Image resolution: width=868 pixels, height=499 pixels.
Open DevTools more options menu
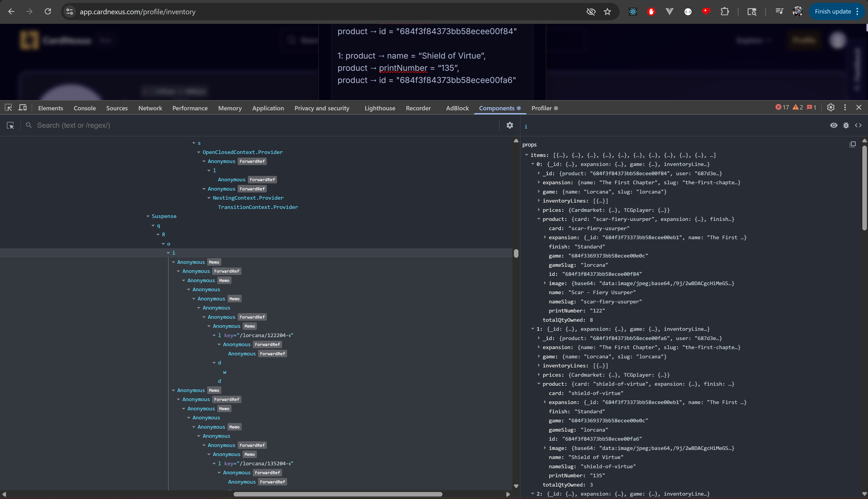click(x=845, y=108)
